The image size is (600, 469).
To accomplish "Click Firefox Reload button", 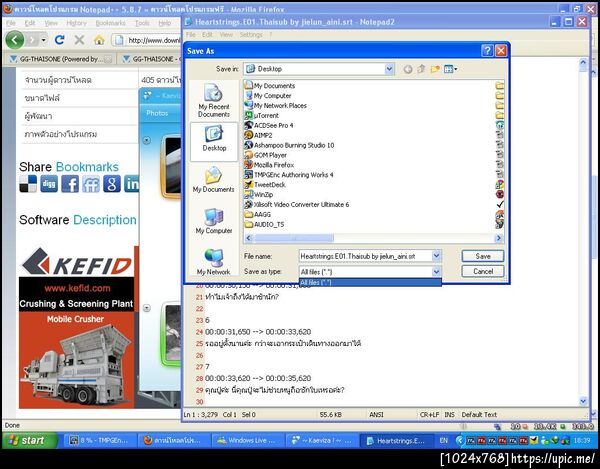I will coord(59,39).
